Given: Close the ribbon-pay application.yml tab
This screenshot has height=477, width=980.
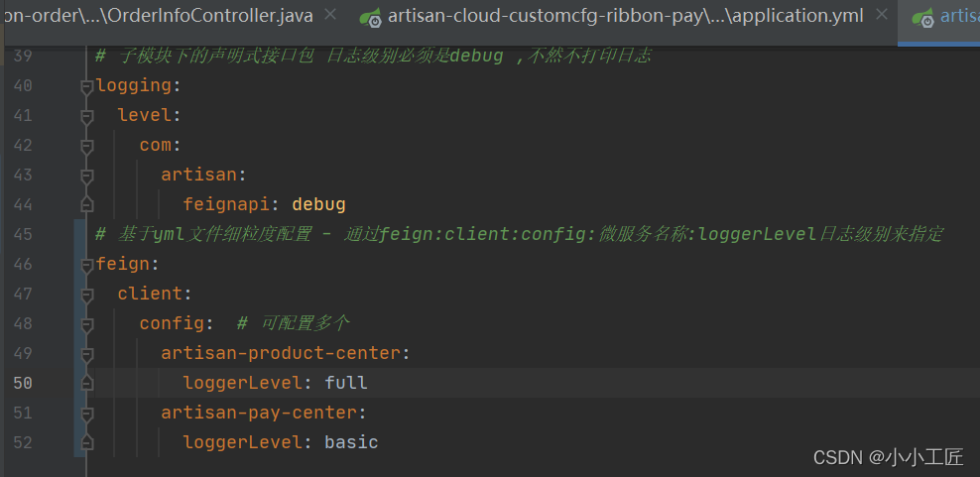Looking at the screenshot, I should [x=881, y=15].
